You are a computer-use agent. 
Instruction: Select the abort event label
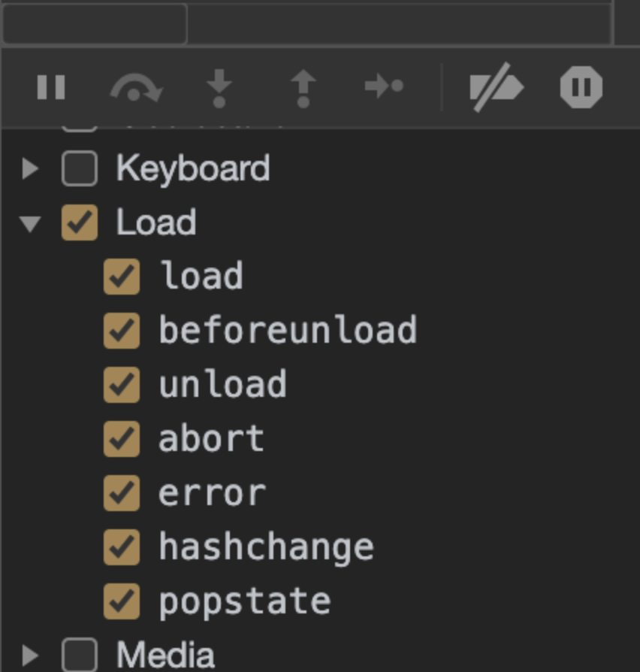click(x=211, y=438)
